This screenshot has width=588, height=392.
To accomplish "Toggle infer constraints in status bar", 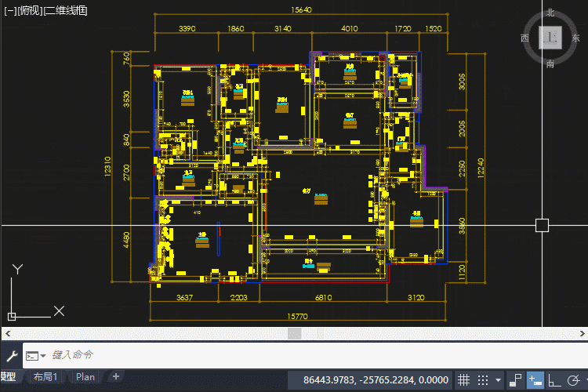I will point(516,380).
